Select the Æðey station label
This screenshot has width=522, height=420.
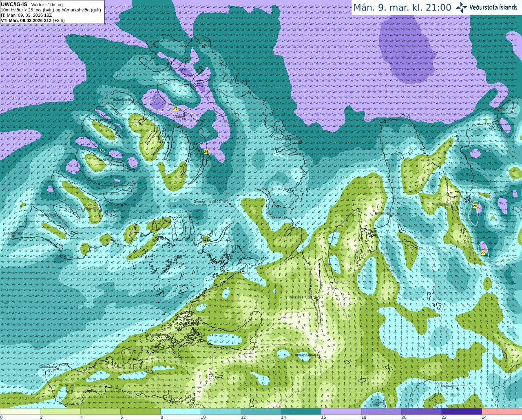tap(179, 117)
